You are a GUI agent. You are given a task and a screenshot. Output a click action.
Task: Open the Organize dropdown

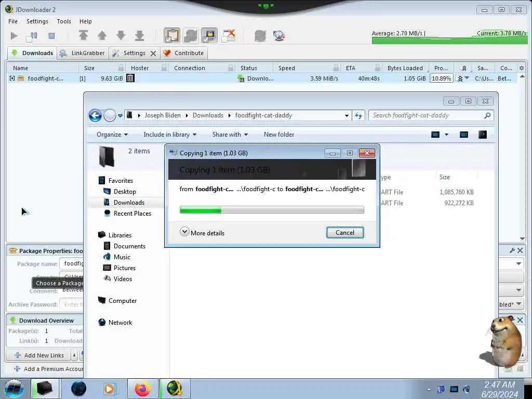coord(112,135)
